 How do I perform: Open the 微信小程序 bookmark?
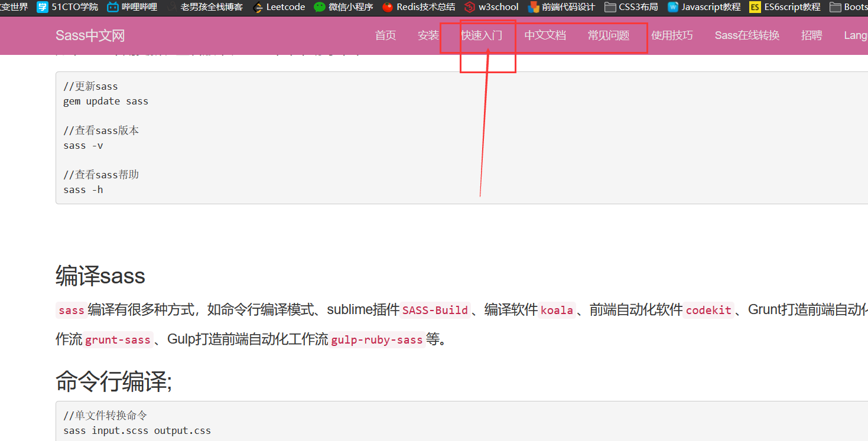coord(343,7)
